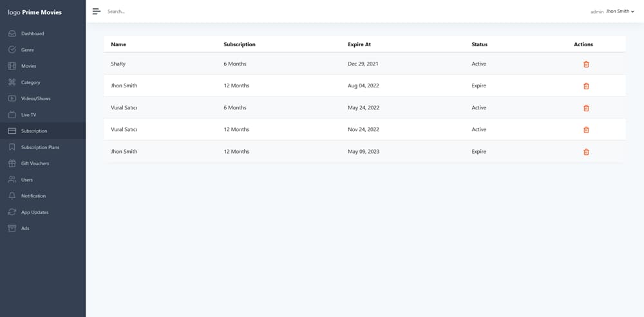This screenshot has height=317, width=644.
Task: Click trash icon for May 09, 2023 row
Action: coord(586,152)
